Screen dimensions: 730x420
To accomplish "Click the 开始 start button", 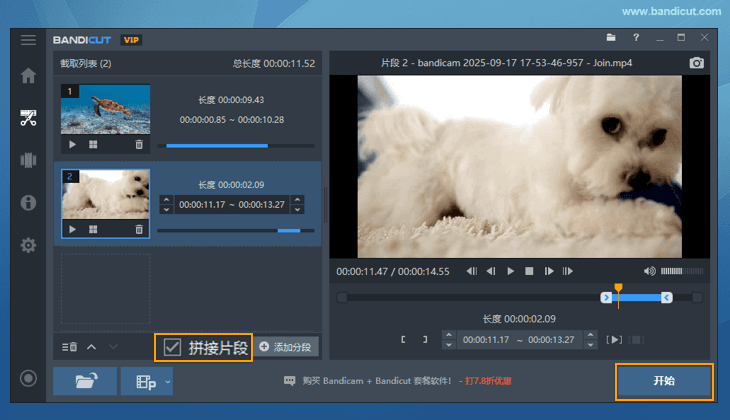I will (x=663, y=381).
